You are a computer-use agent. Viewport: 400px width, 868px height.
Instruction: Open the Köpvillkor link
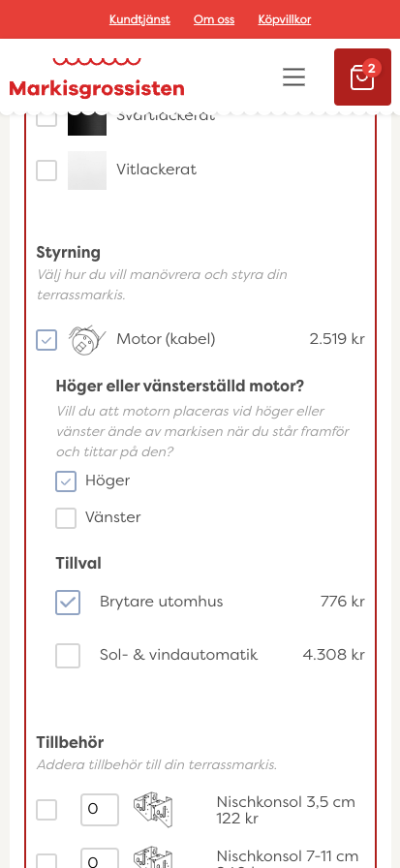pos(285,19)
